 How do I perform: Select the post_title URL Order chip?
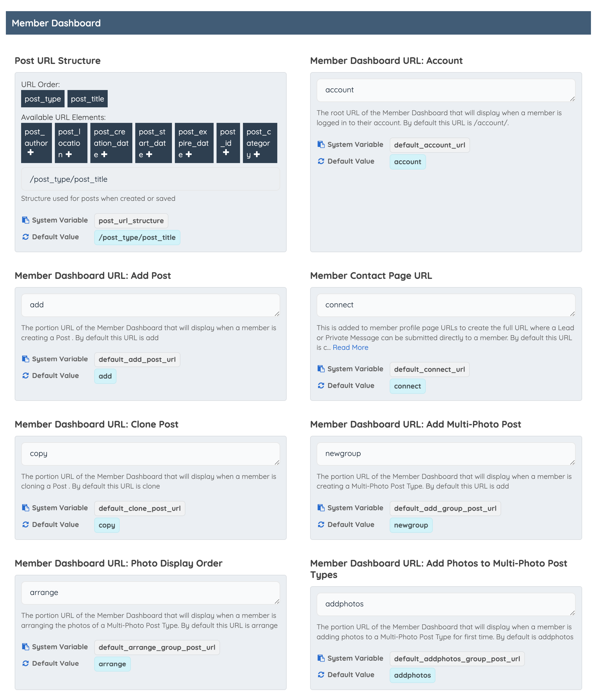coord(87,99)
